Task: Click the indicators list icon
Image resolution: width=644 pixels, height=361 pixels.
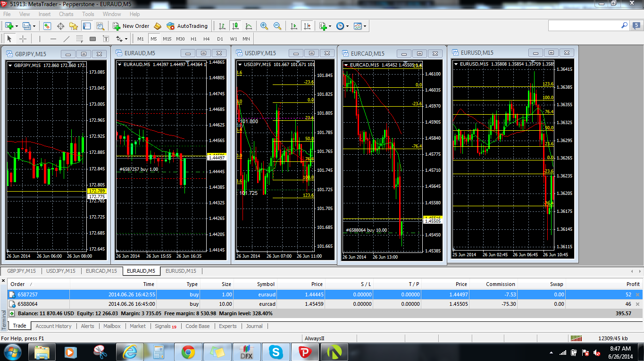Action: 323,26
